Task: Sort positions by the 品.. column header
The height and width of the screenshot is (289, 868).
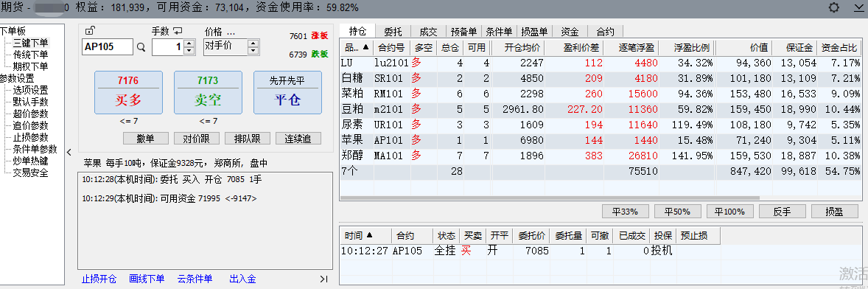Action: (x=356, y=48)
